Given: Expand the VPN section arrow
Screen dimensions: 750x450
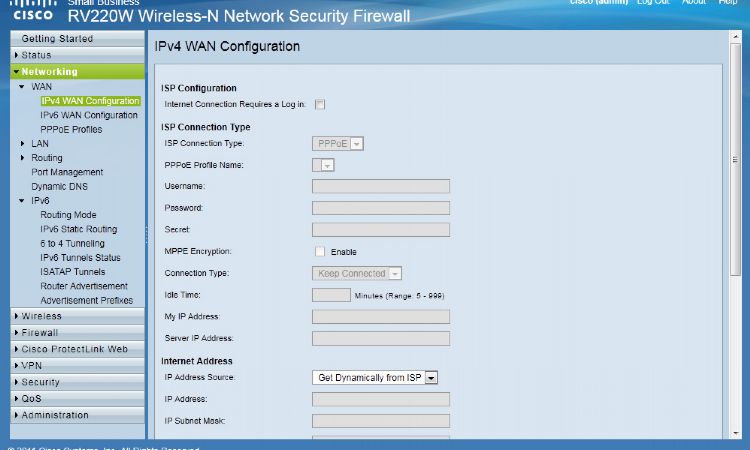Looking at the screenshot, I should click(16, 366).
